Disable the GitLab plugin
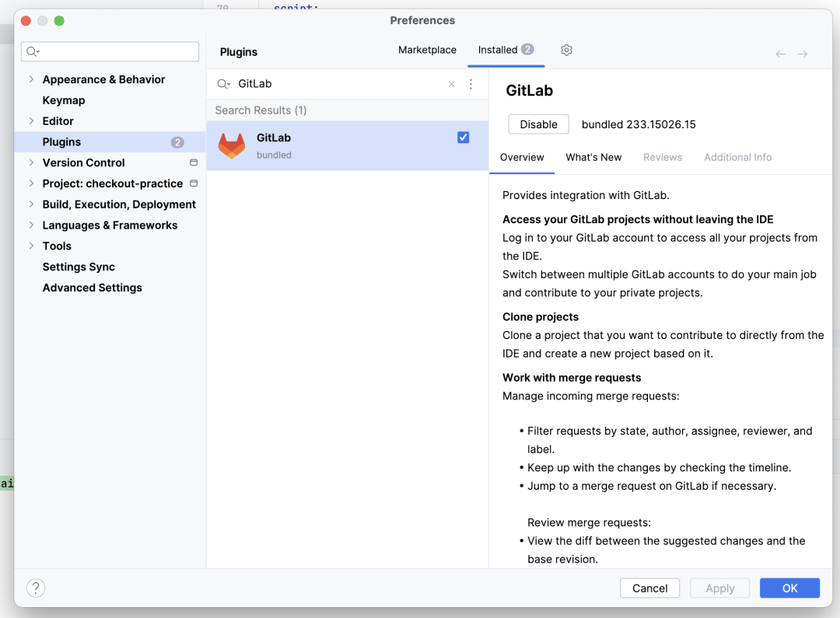Image resolution: width=840 pixels, height=618 pixels. tap(538, 124)
